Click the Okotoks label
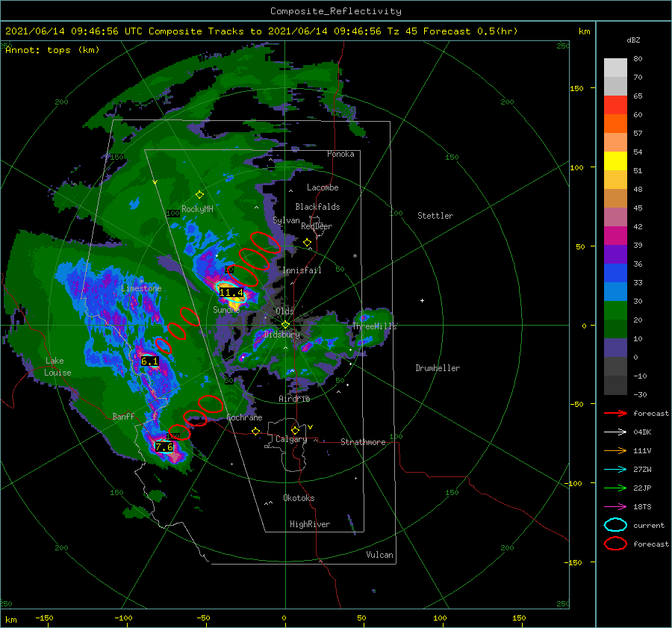The width and height of the screenshot is (672, 628). pos(299,498)
